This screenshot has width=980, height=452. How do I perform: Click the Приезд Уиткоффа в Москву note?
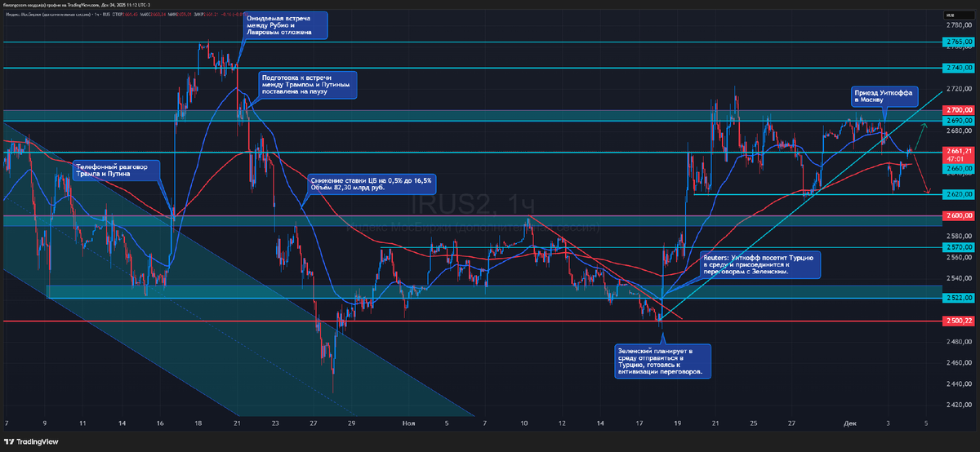point(886,96)
